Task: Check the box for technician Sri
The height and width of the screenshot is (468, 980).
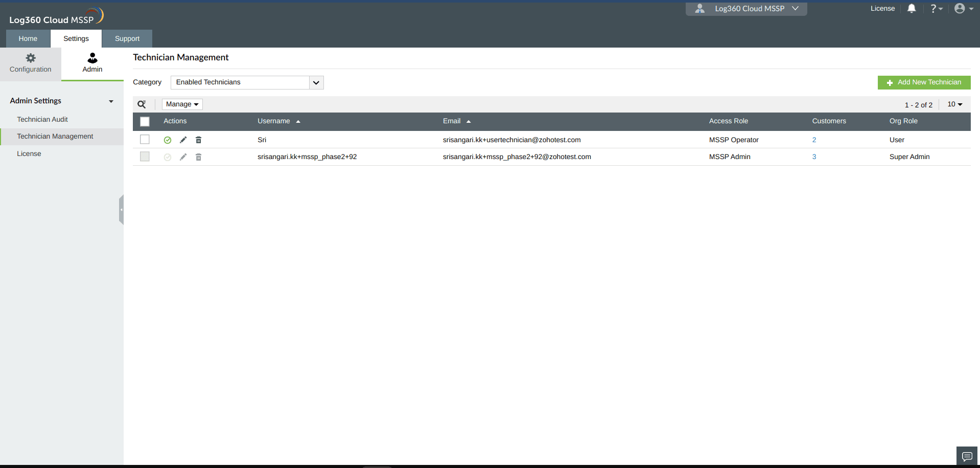Action: [145, 140]
